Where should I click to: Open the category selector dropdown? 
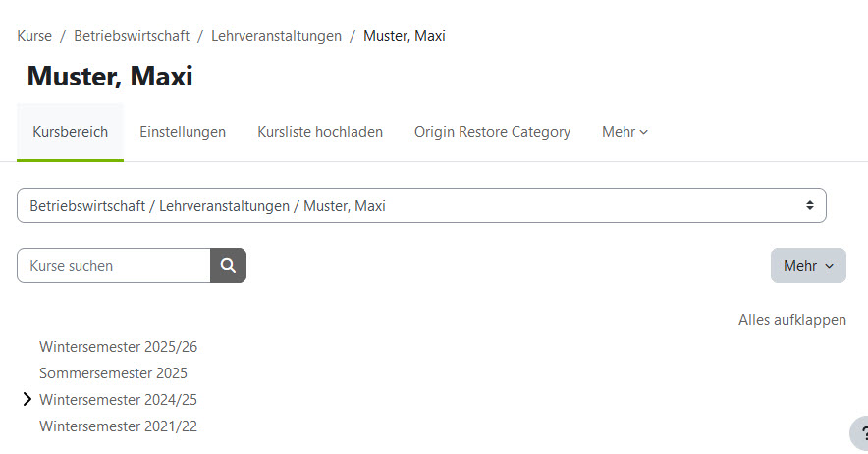pos(421,206)
